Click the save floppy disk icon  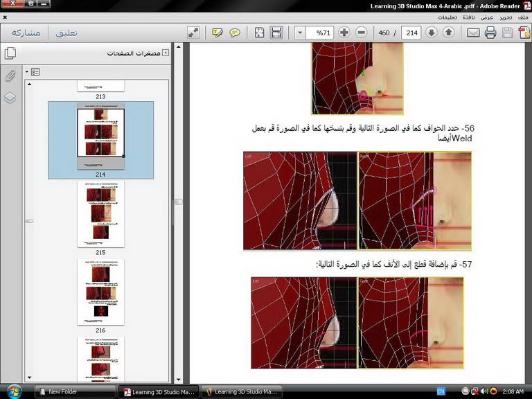click(508, 33)
